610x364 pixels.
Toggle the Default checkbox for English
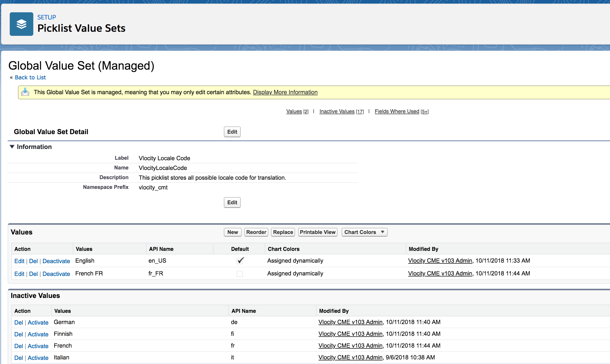pos(240,261)
